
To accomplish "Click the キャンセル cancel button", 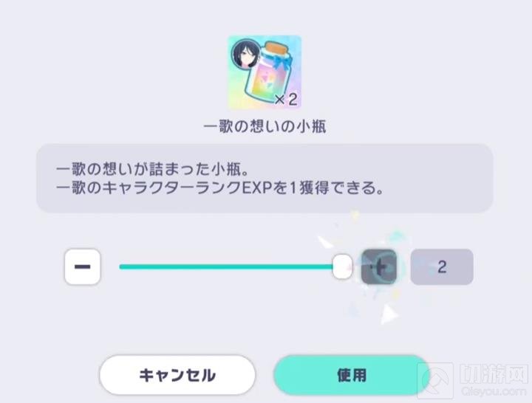I will (x=177, y=375).
